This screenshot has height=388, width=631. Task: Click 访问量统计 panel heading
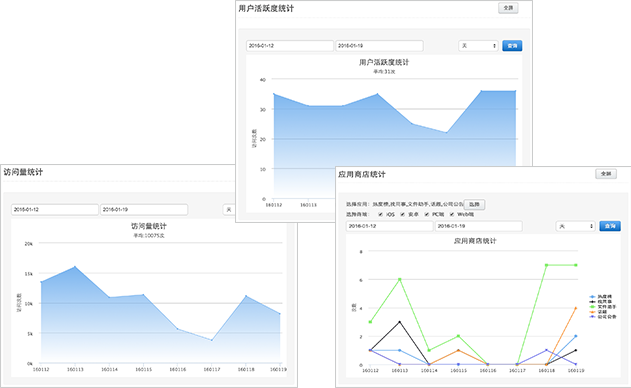click(x=23, y=172)
